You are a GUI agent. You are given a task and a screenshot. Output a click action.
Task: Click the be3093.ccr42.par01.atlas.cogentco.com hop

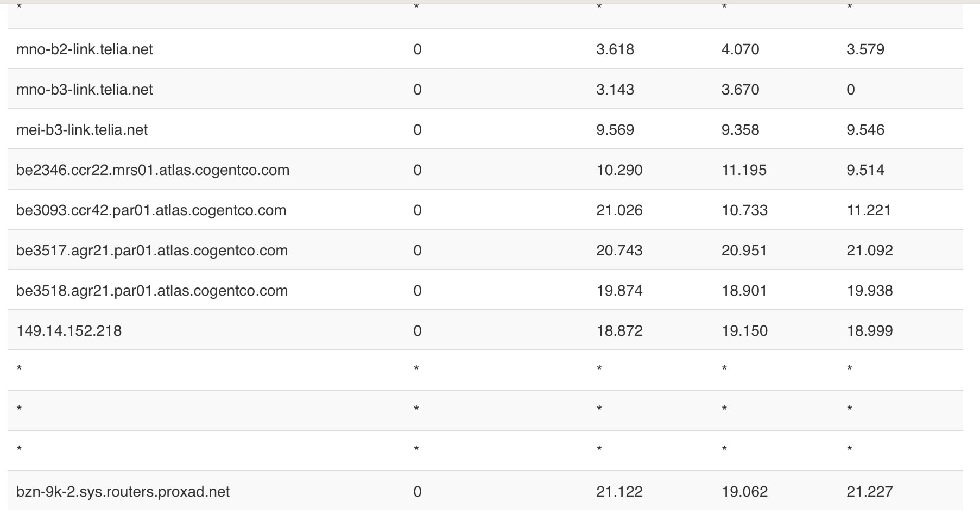coord(151,210)
